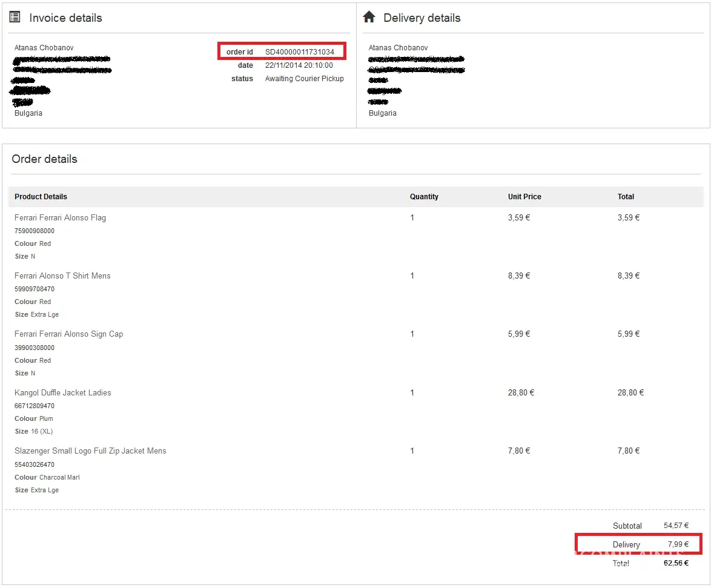
Task: Click the Subtotal amount 54,57 €
Action: click(x=676, y=526)
